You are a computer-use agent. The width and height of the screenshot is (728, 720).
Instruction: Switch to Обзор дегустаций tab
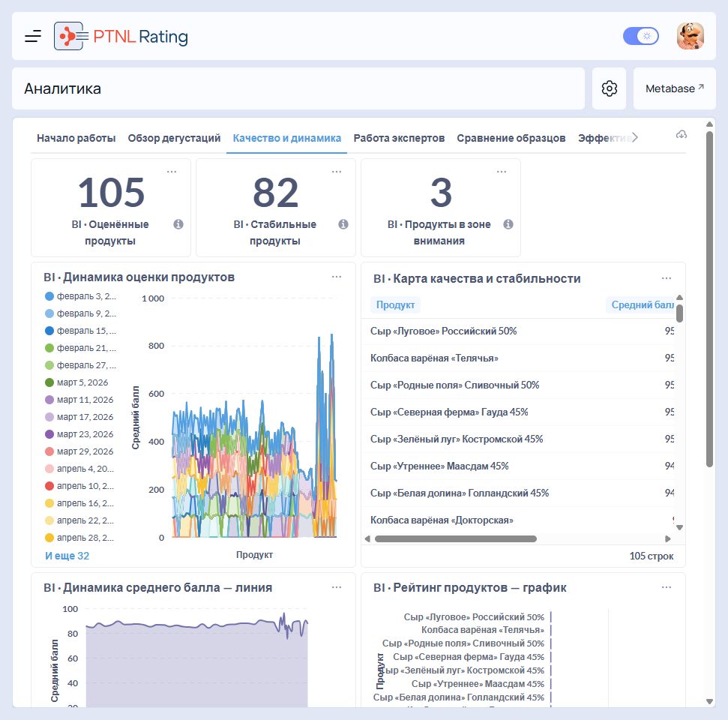(x=174, y=138)
